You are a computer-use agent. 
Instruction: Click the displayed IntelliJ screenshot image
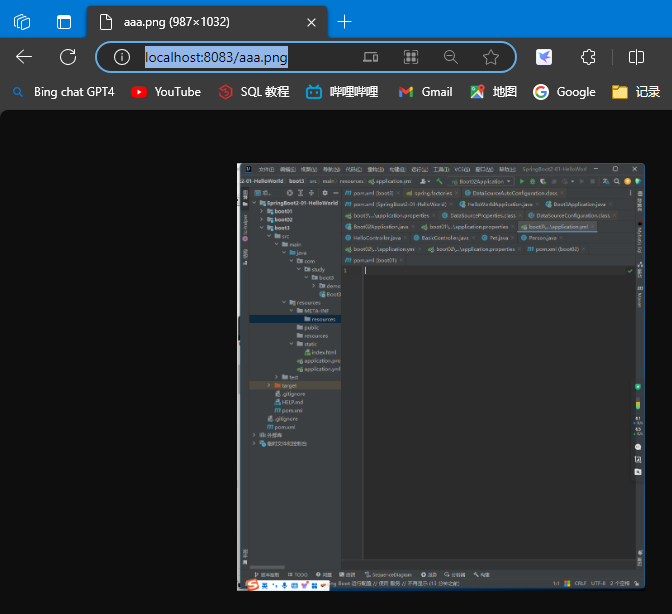pos(441,377)
